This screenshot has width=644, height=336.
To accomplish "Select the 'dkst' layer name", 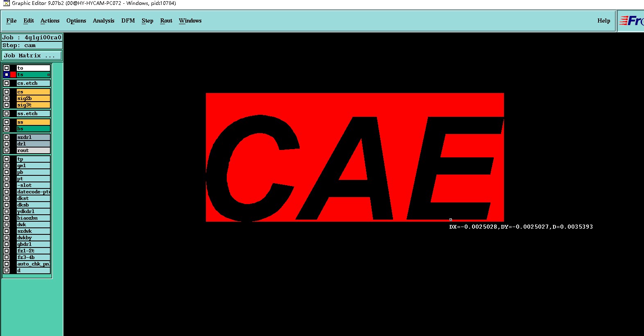I will tap(34, 198).
